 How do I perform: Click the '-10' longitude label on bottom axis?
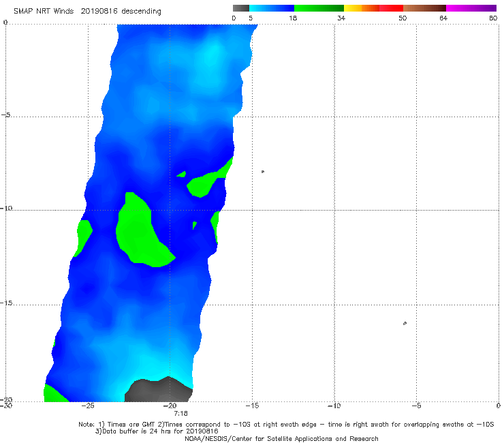334,406
